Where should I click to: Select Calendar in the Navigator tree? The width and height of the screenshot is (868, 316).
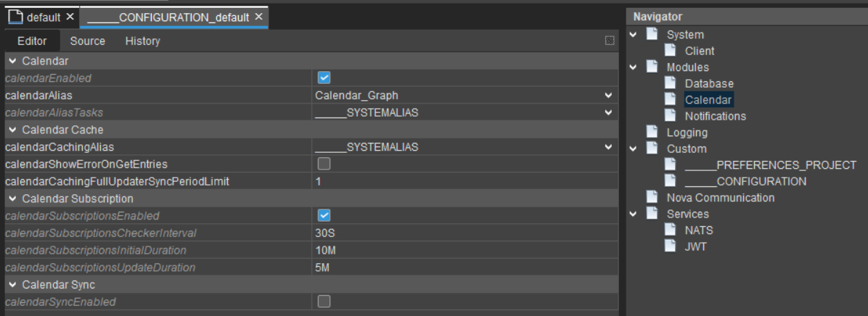[708, 100]
